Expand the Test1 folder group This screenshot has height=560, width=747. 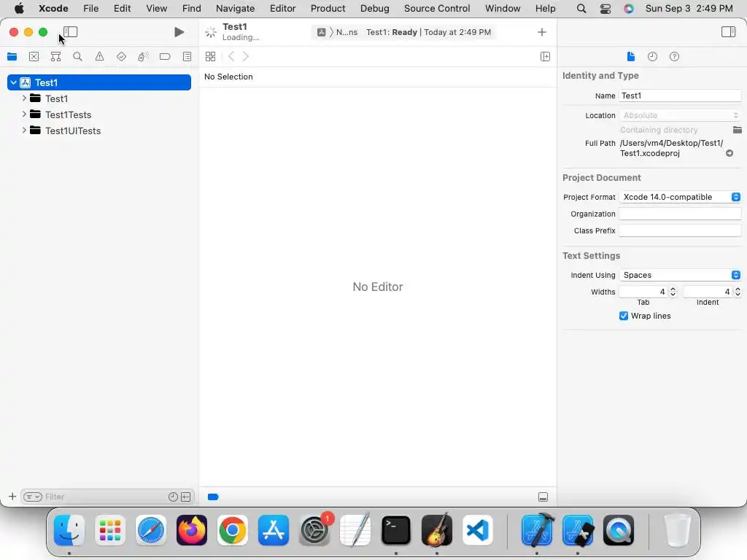[x=24, y=98]
